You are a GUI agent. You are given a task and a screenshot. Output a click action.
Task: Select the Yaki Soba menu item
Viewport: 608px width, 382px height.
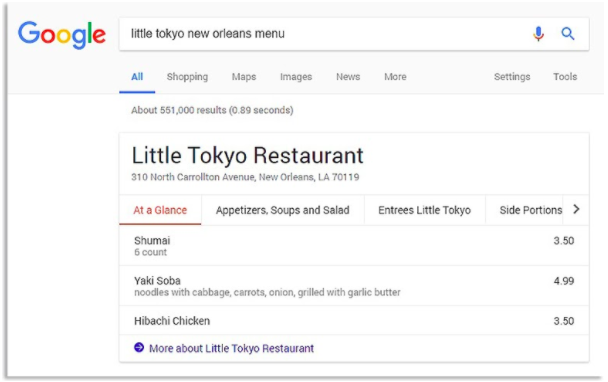354,286
